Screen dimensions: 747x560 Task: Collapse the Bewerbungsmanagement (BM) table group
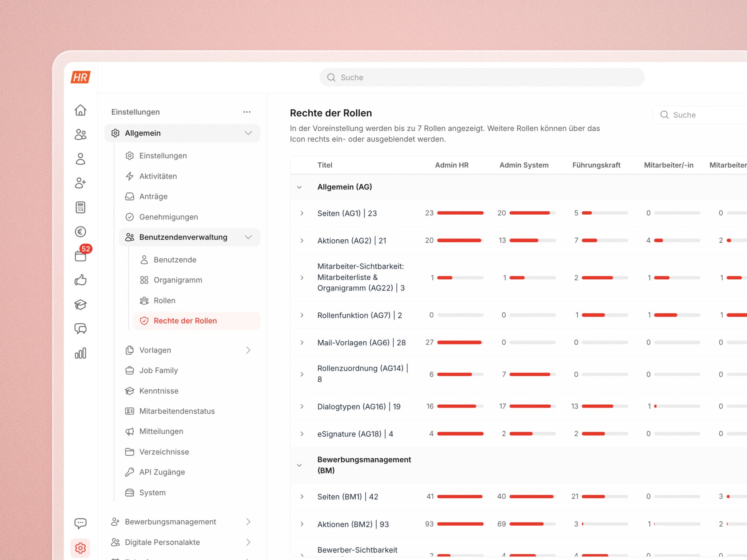tap(299, 465)
